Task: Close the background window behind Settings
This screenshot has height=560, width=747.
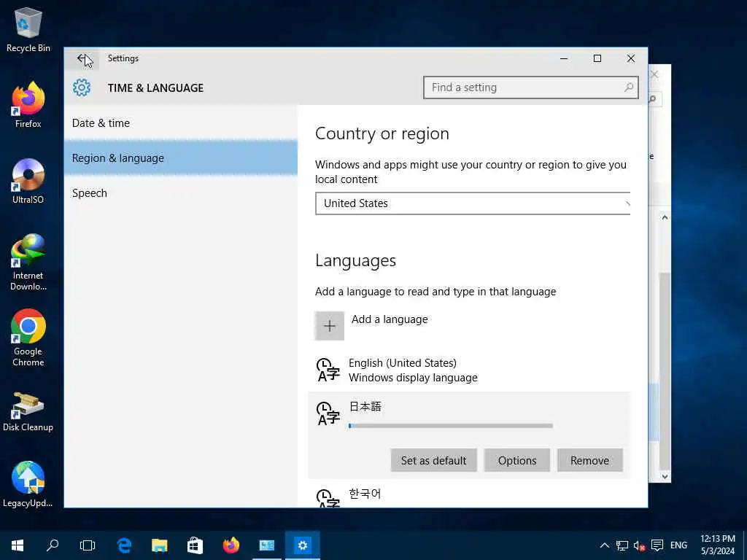Action: [654, 75]
